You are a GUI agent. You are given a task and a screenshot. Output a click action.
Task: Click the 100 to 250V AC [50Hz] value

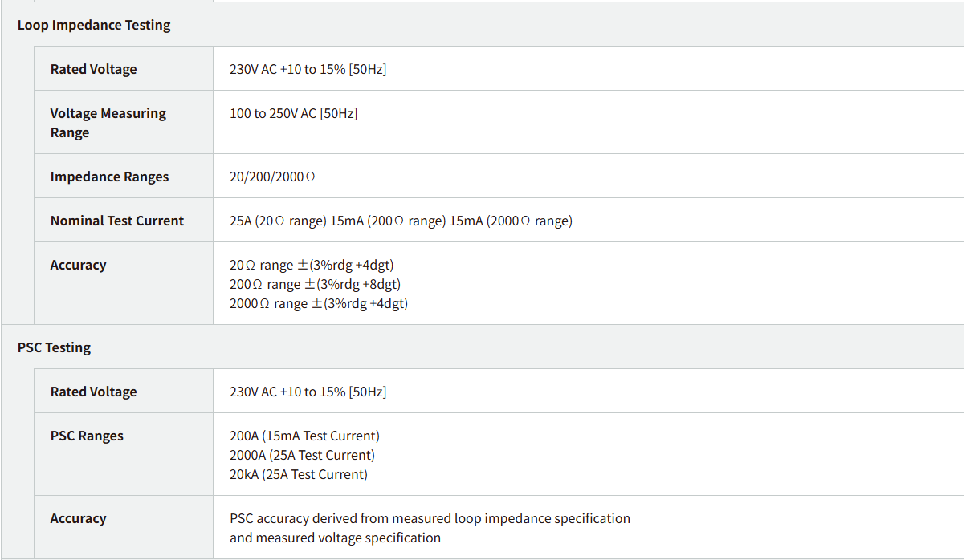point(293,113)
